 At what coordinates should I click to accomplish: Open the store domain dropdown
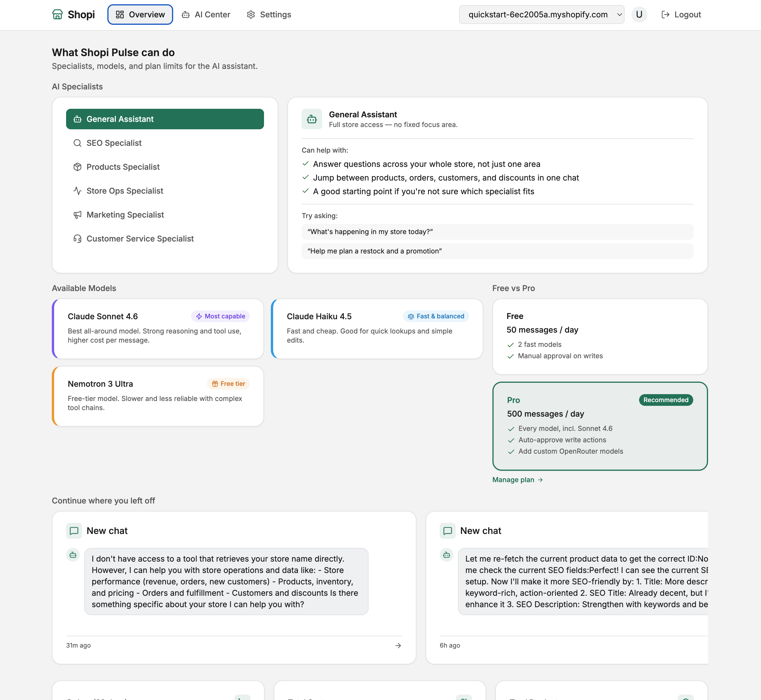[x=542, y=15]
